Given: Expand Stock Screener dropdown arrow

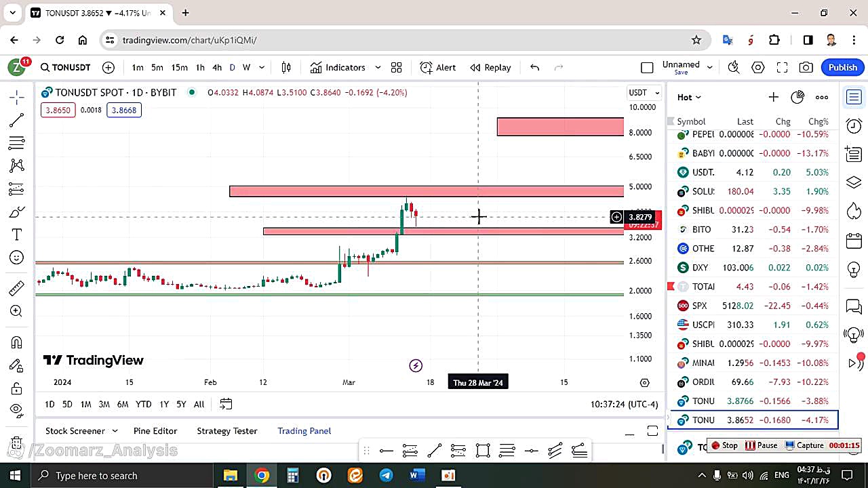Looking at the screenshot, I should pos(115,431).
